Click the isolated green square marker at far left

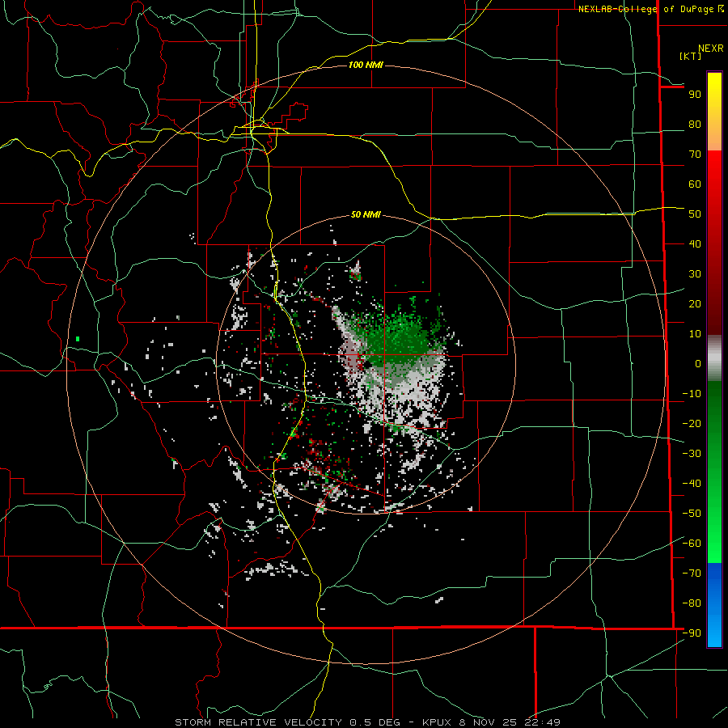[78, 339]
